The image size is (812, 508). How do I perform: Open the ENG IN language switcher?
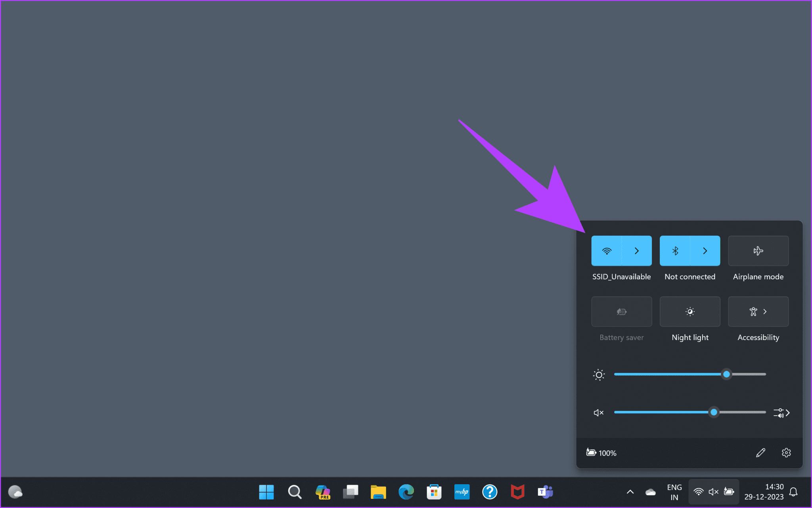click(x=674, y=492)
